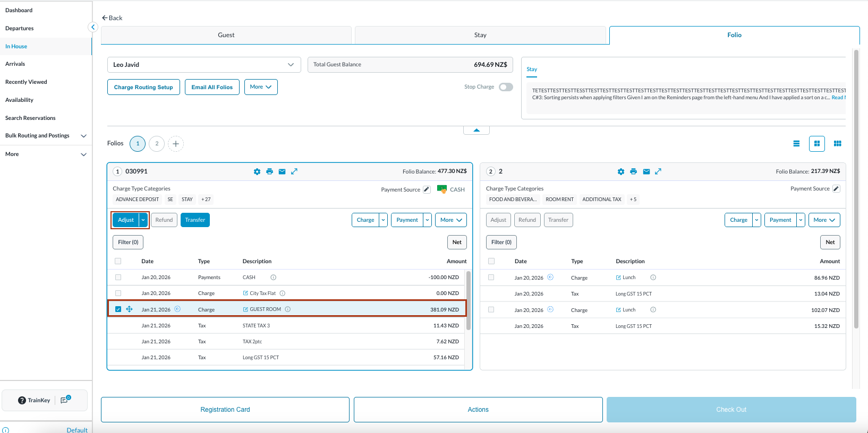
Task: Print folio 030991 using printer icon
Action: (x=269, y=171)
